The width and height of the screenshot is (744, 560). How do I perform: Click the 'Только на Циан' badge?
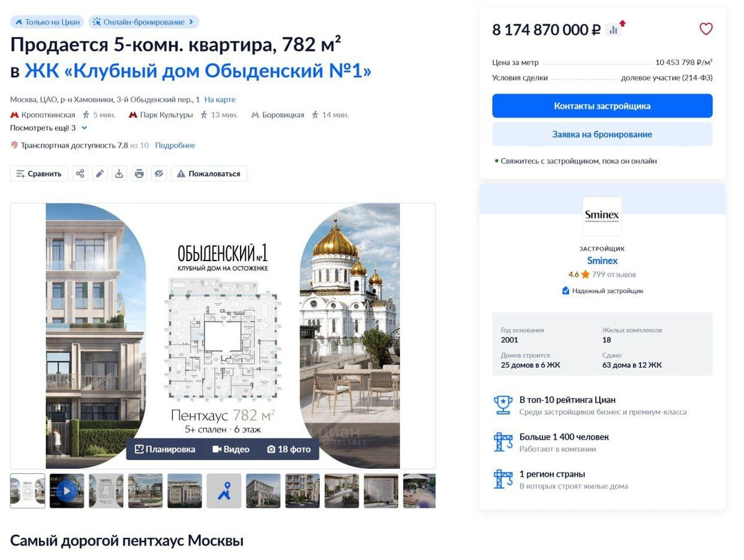click(x=47, y=22)
